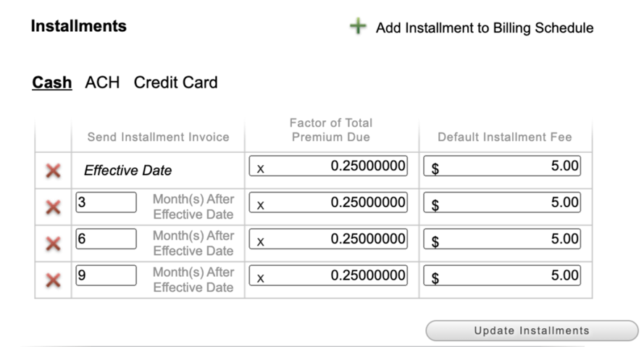The height and width of the screenshot is (347, 644).
Task: Click Add Installment to Billing Schedule link
Action: pos(485,28)
